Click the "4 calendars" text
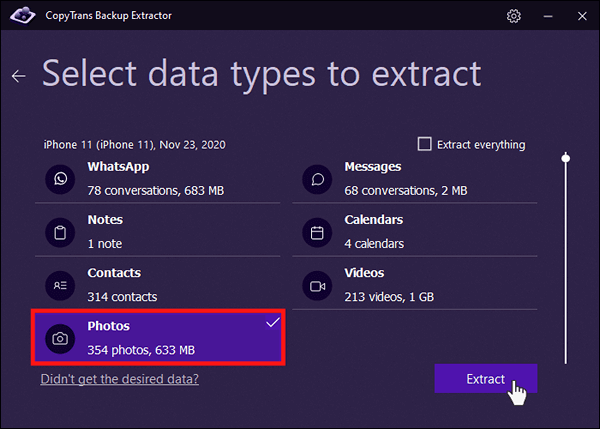 tap(374, 244)
